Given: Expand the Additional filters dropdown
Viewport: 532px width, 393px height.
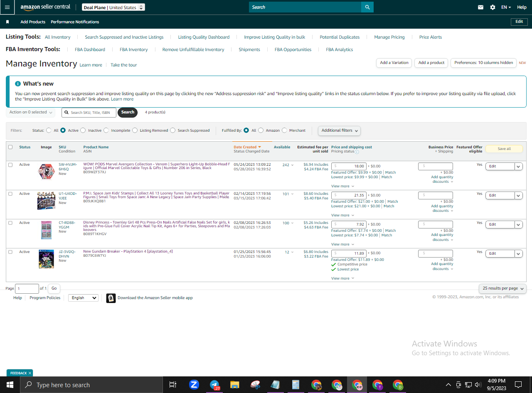Looking at the screenshot, I should pos(339,130).
